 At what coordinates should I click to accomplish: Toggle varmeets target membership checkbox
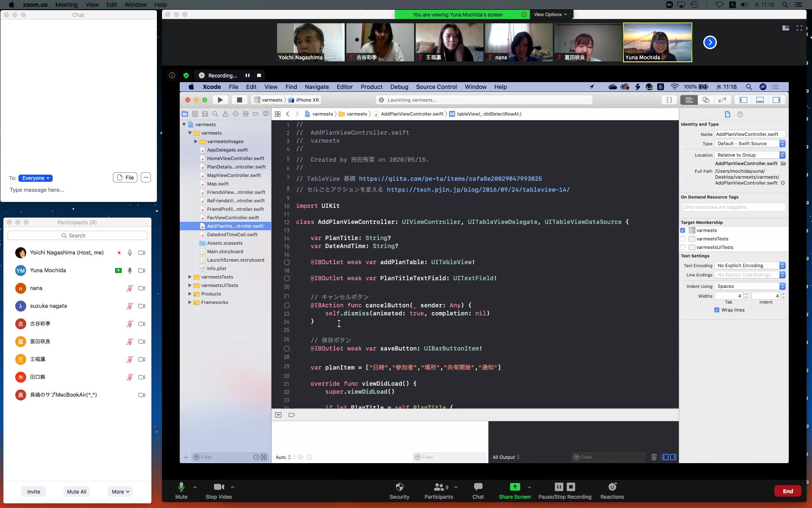tap(683, 230)
